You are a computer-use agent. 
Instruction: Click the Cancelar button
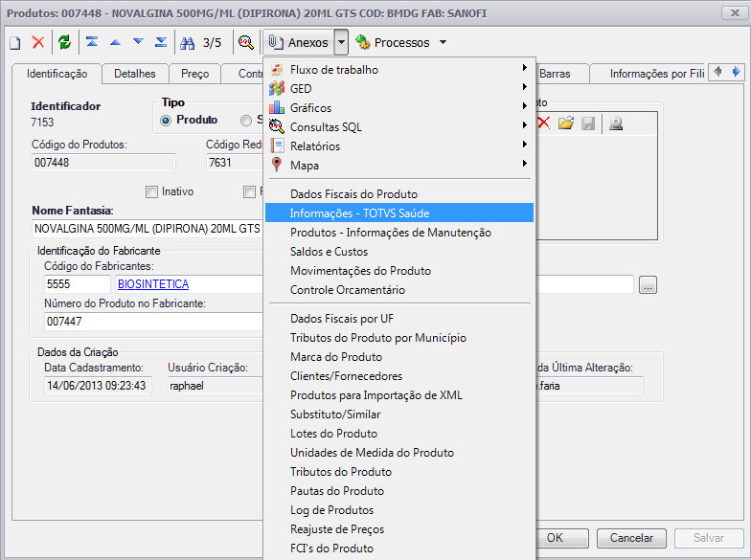631,538
